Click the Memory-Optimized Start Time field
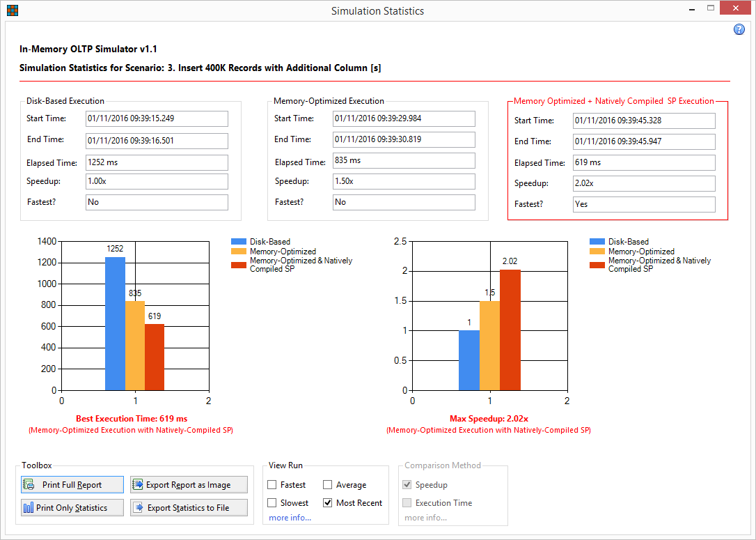Image resolution: width=756 pixels, height=540 pixels. point(404,118)
